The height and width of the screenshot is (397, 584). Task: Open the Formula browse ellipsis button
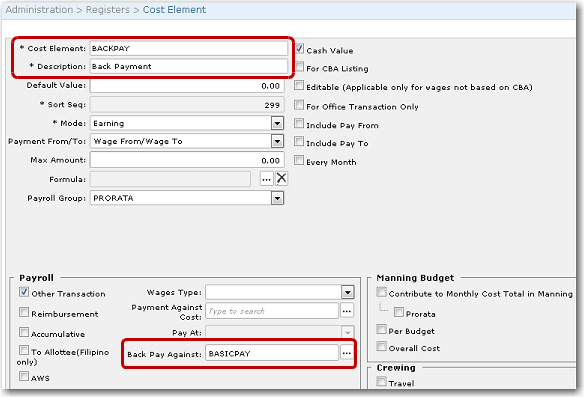tap(266, 179)
